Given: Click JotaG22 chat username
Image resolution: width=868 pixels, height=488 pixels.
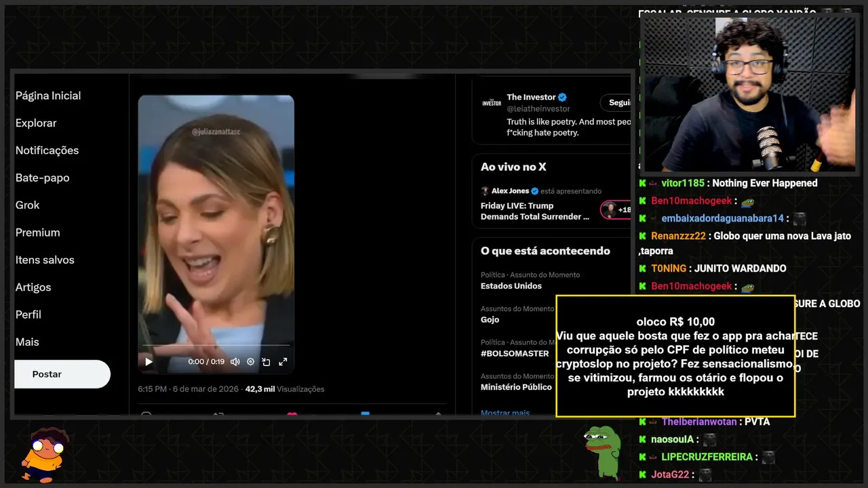Looking at the screenshot, I should 670,474.
